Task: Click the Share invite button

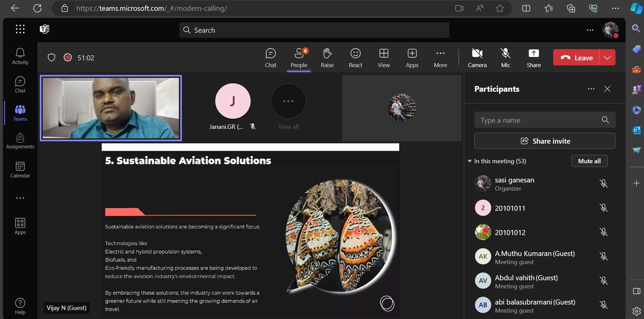Action: (545, 141)
